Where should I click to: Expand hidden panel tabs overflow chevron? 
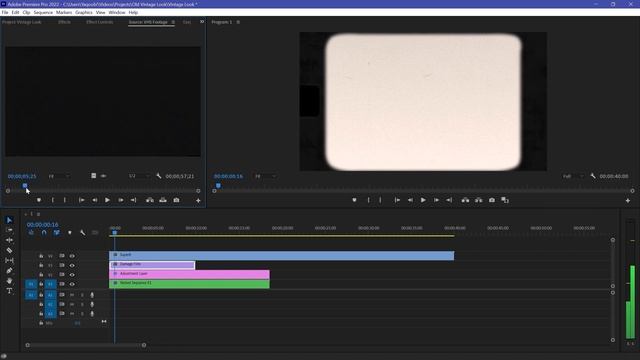[x=202, y=22]
